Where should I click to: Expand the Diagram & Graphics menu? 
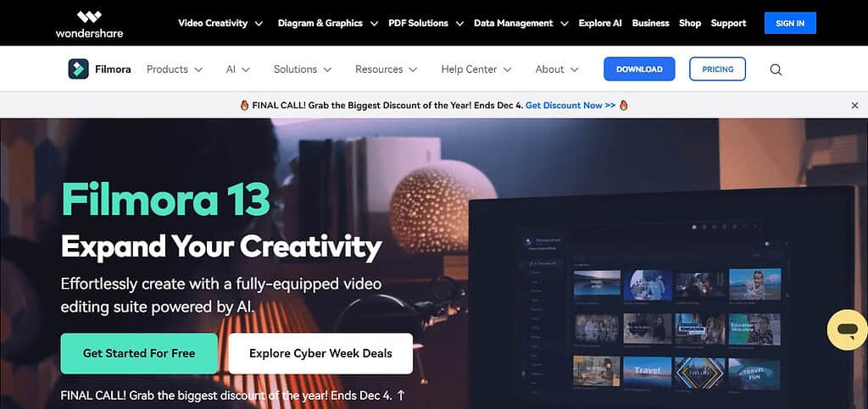pos(328,23)
